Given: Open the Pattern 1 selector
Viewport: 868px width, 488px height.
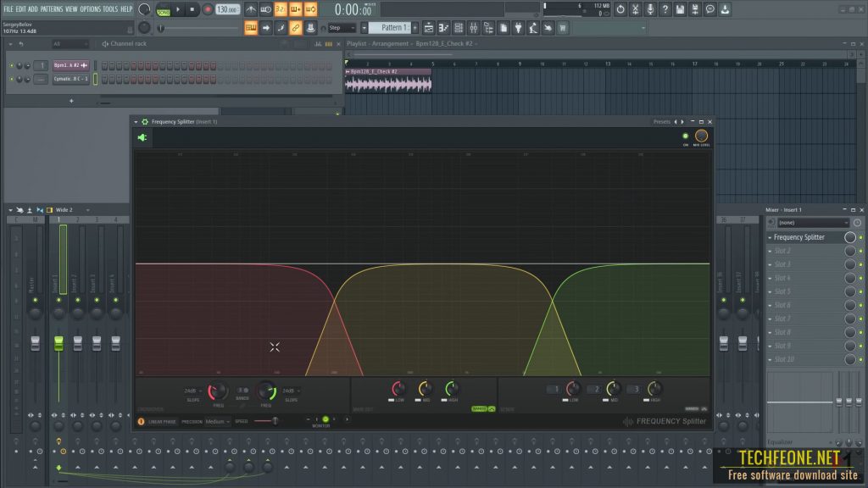Looking at the screenshot, I should pyautogui.click(x=392, y=28).
